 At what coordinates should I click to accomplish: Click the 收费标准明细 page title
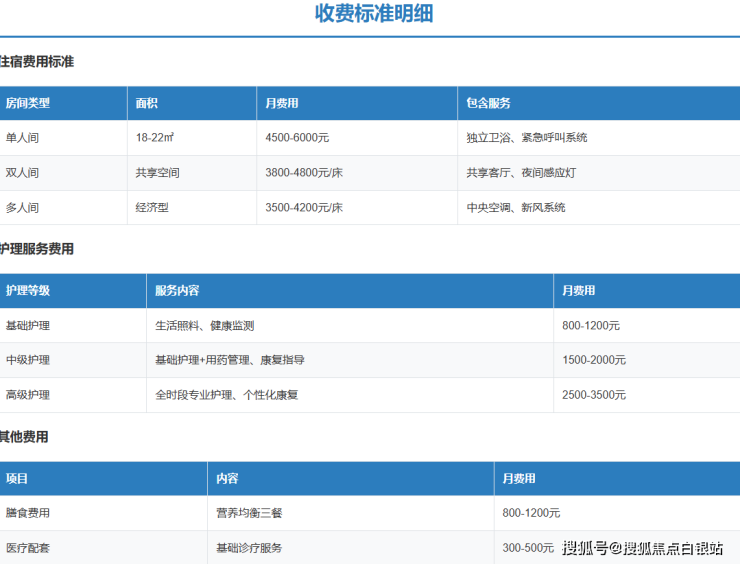[374, 14]
